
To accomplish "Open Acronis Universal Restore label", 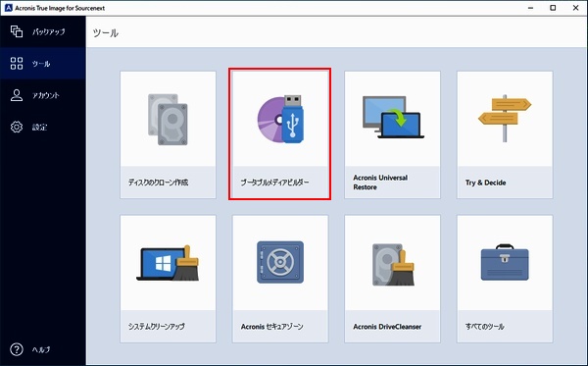I will 380,183.
